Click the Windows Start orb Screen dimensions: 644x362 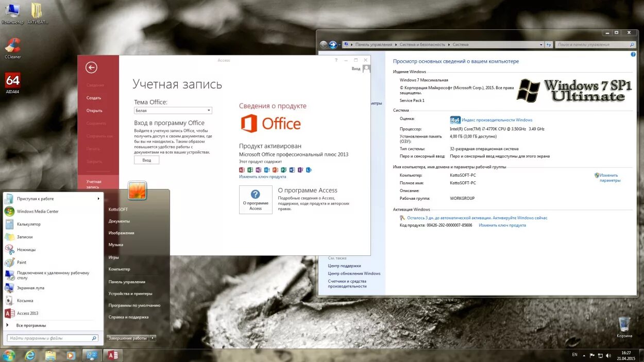tap(9, 355)
